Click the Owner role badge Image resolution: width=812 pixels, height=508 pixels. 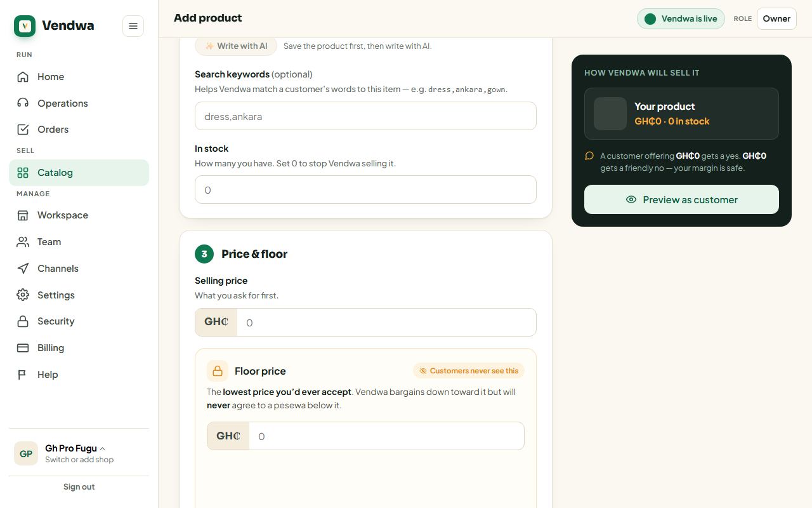776,19
